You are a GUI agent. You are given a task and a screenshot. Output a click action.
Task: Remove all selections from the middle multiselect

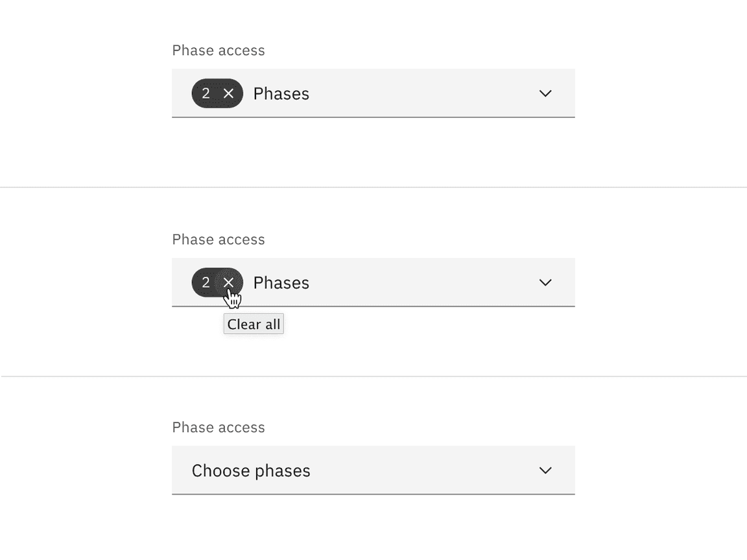(x=230, y=282)
